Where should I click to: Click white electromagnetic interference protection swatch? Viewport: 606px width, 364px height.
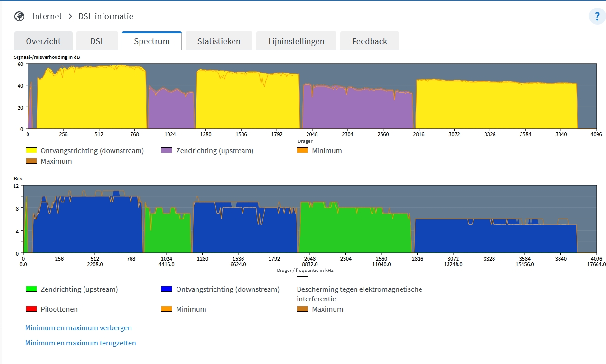pyautogui.click(x=302, y=280)
